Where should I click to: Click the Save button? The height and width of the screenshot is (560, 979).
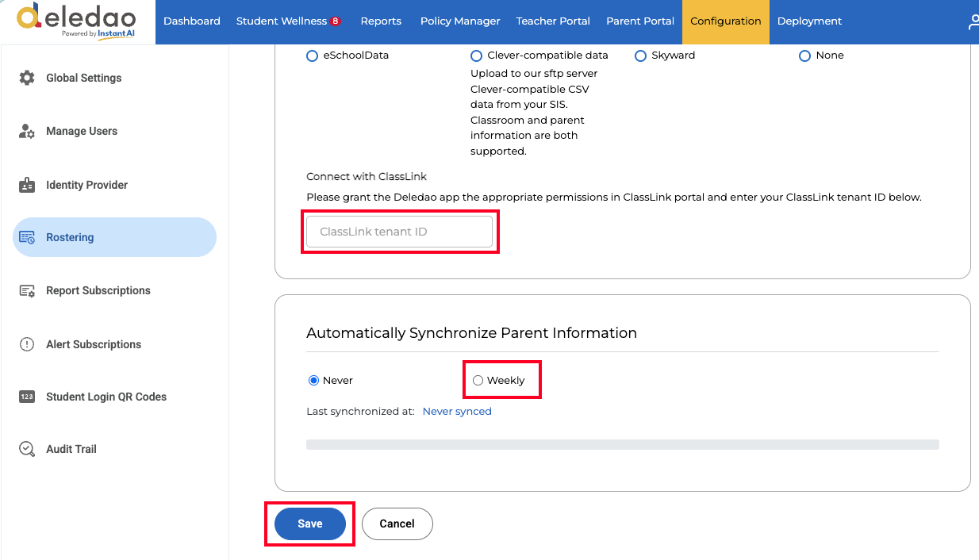coord(310,524)
